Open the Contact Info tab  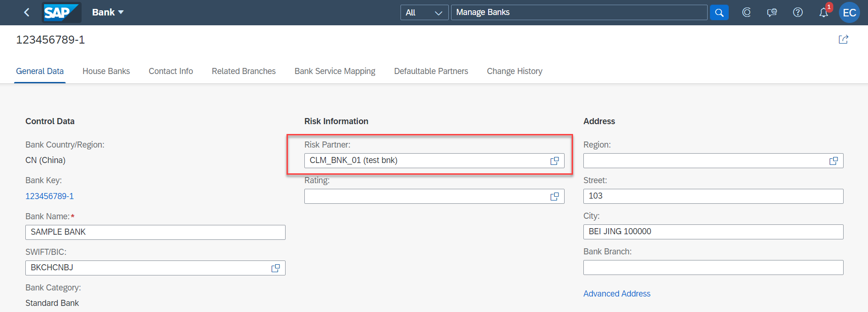click(x=171, y=71)
